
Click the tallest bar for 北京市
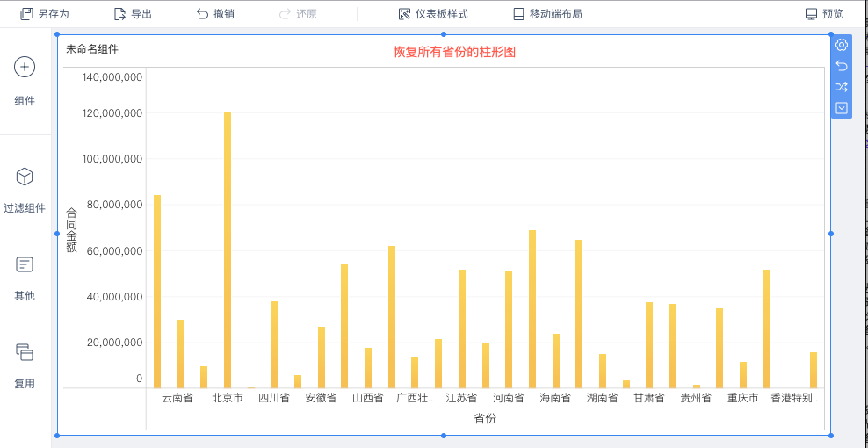(x=228, y=249)
